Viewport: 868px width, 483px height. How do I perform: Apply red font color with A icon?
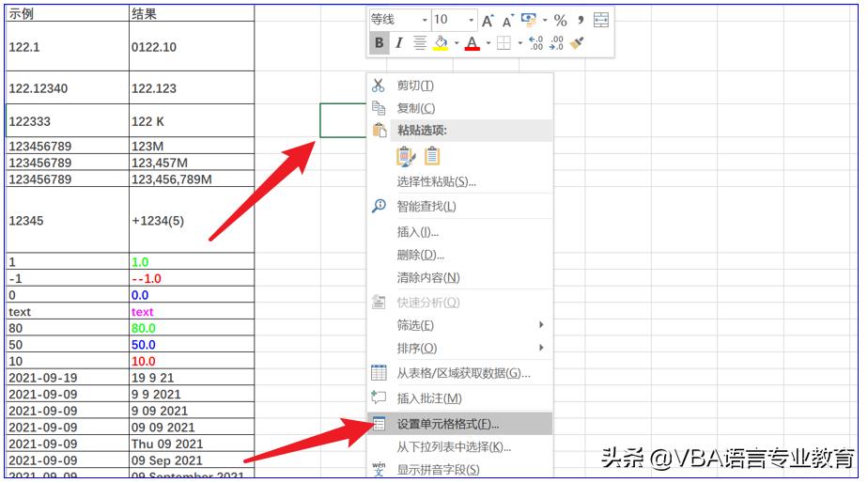pyautogui.click(x=473, y=42)
